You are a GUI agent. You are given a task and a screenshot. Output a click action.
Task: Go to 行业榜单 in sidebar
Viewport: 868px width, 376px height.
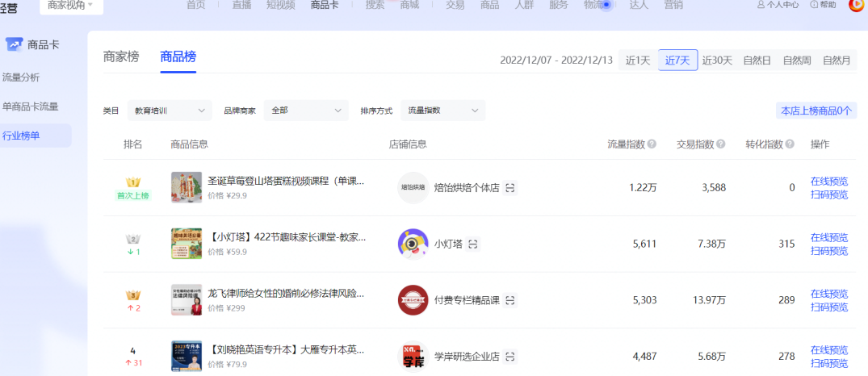coord(36,136)
